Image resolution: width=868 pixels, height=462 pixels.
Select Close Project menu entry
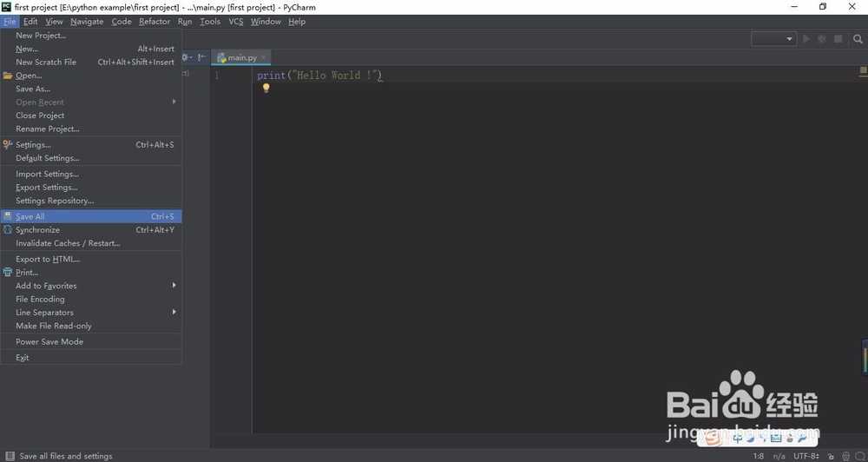point(91,115)
